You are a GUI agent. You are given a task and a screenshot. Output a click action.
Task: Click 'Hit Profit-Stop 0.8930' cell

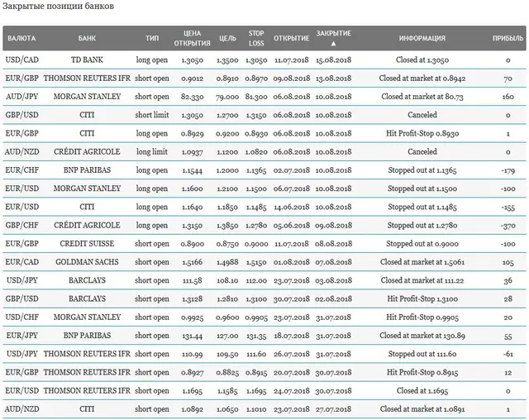click(x=422, y=133)
